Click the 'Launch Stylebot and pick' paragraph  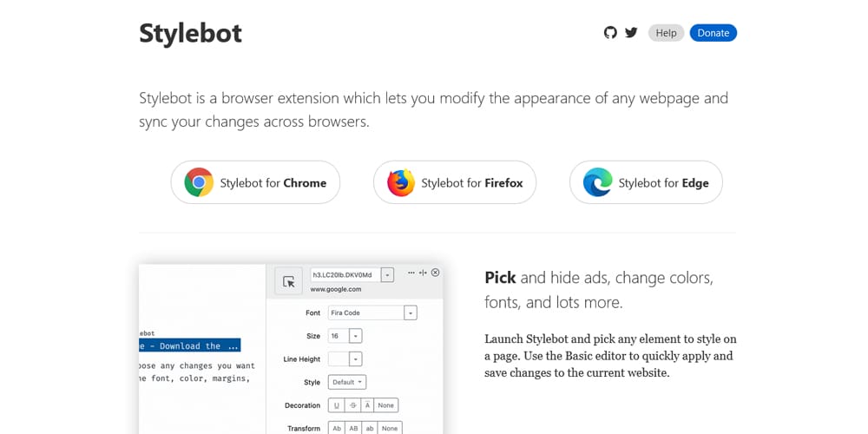pos(610,356)
